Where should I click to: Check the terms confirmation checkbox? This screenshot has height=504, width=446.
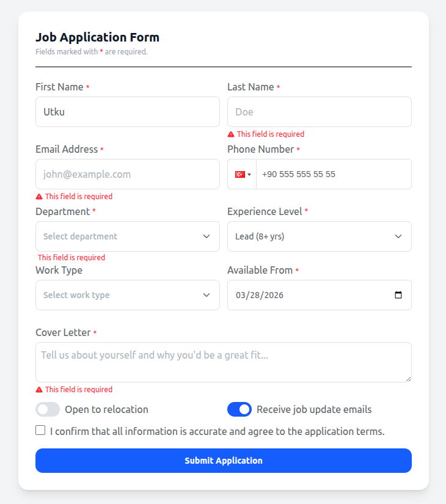point(40,430)
